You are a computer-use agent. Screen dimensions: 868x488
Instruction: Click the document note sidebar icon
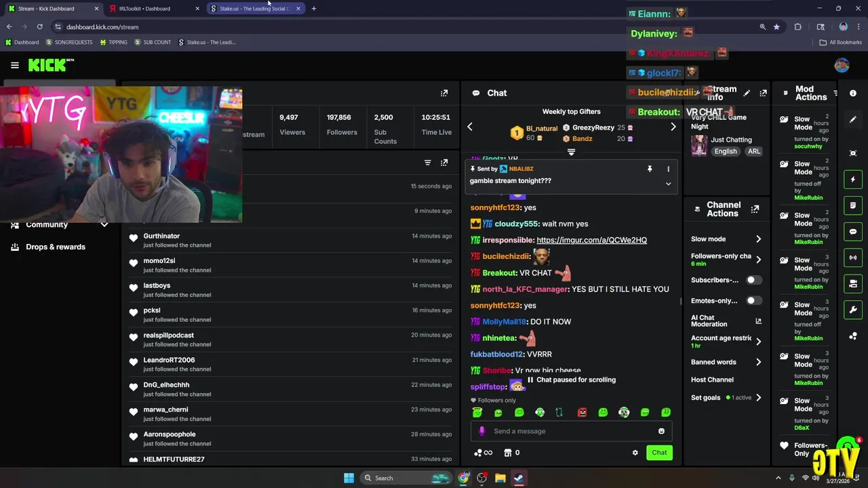[x=853, y=205]
